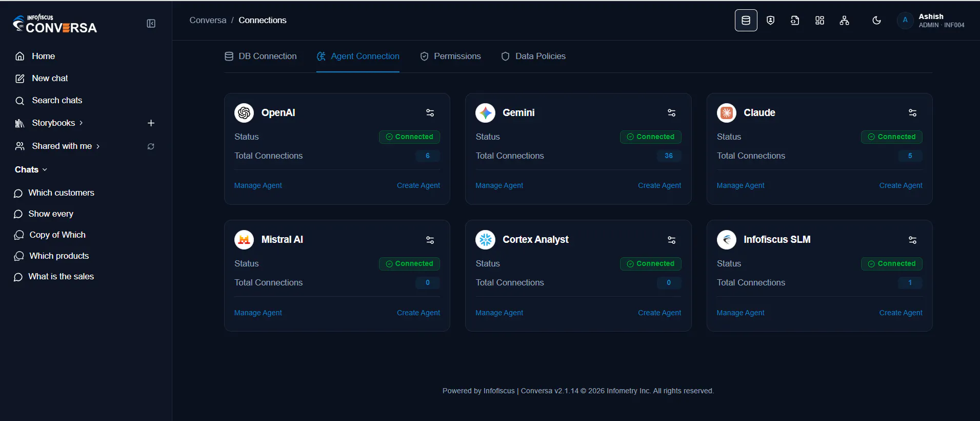Open the database connections icon in header
Image resolution: width=980 pixels, height=421 pixels.
[x=746, y=21]
